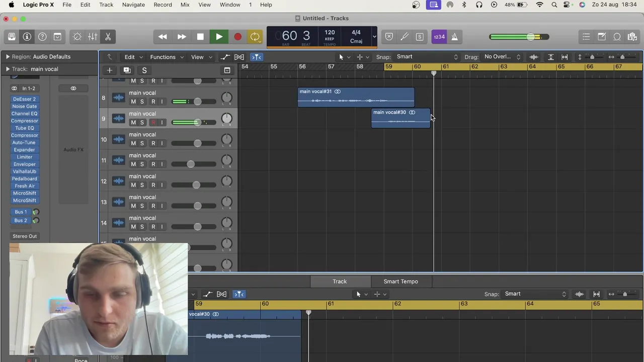Adjust the volume fader on track 11
The height and width of the screenshot is (362, 644).
click(x=190, y=164)
